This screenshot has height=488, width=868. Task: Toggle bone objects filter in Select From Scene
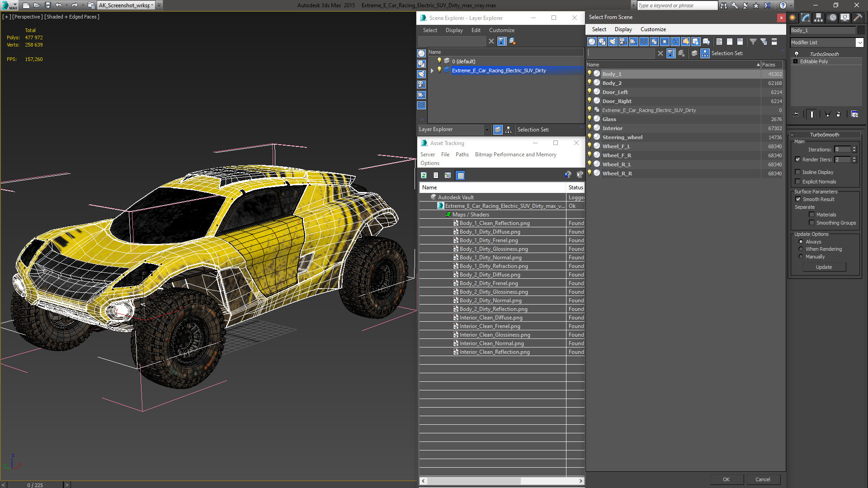click(x=675, y=42)
